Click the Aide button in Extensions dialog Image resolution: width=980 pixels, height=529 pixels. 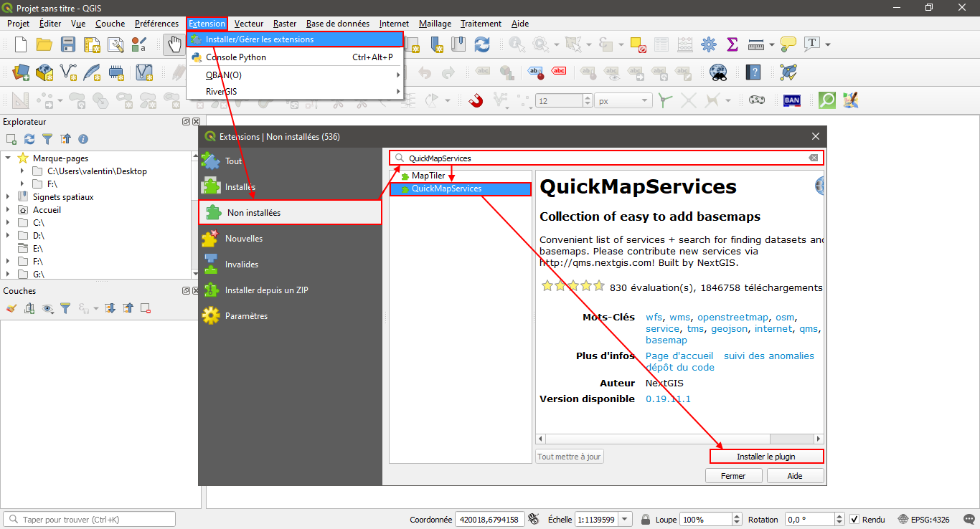pyautogui.click(x=795, y=476)
